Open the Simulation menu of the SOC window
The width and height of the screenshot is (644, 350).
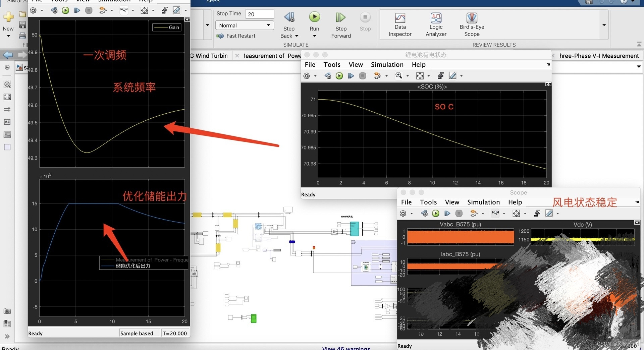click(x=387, y=64)
